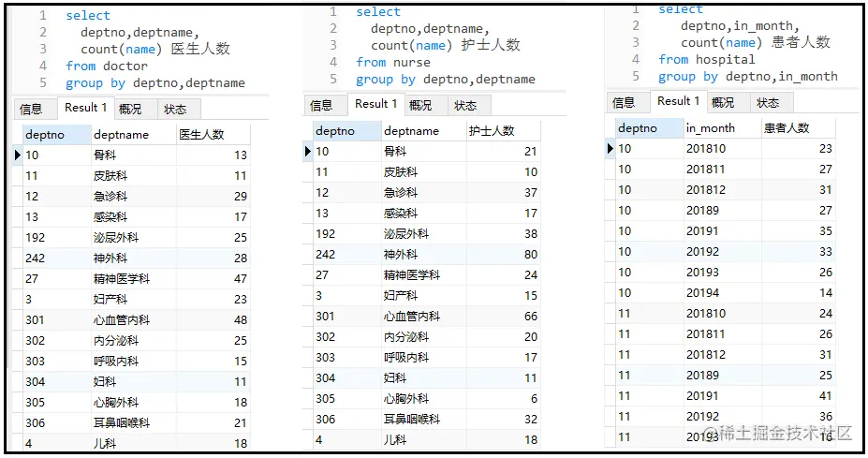
Task: Click the current-row arrow beside deptno 10 in doctor results
Action: click(x=18, y=155)
